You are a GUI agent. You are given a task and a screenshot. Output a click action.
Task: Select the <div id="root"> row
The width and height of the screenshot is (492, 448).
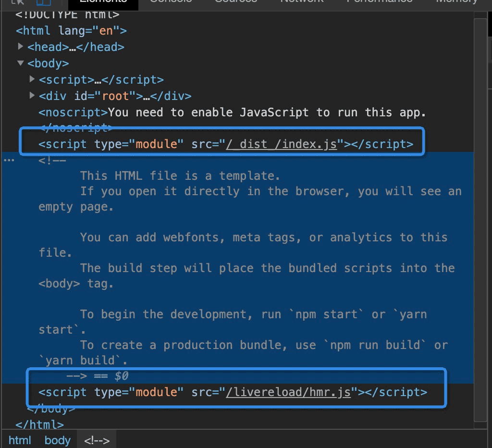115,96
